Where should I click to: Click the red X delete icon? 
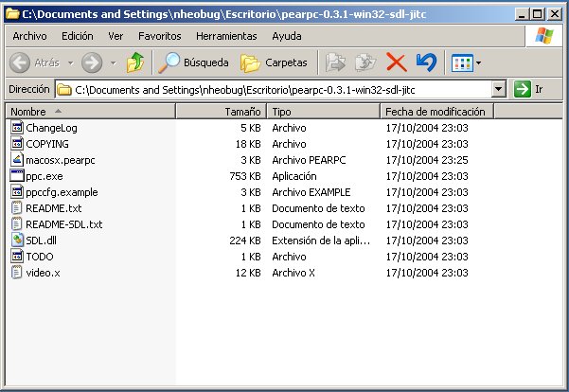tap(397, 62)
